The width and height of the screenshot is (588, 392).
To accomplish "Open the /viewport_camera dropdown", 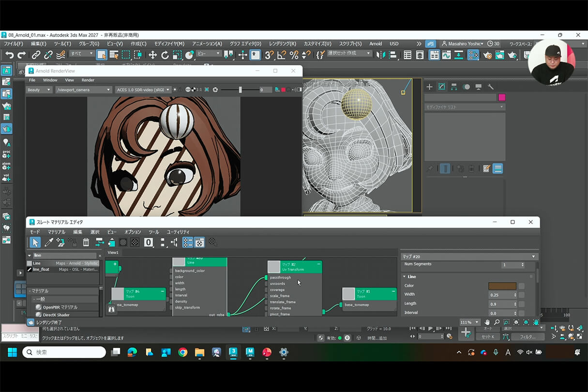I will tap(84, 90).
